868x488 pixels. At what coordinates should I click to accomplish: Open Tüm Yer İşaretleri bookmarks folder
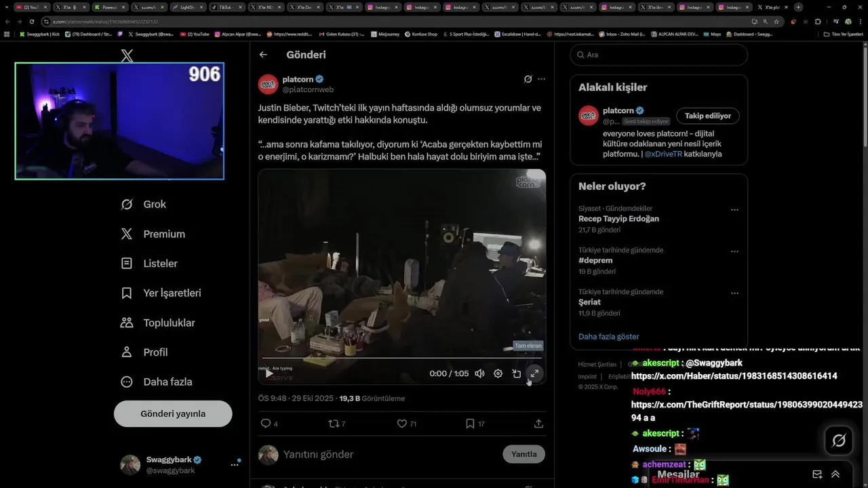[844, 34]
